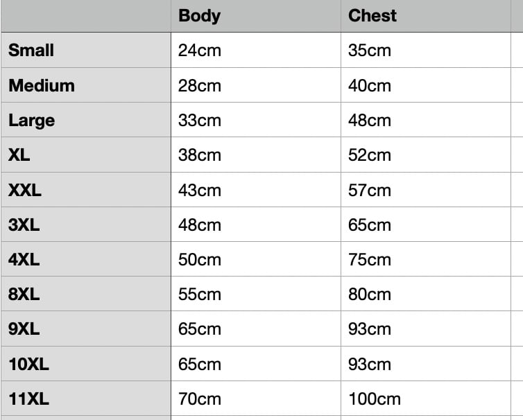Select 9XL chest cell showing 93cm
This screenshot has height=420, width=523.
coord(425,329)
